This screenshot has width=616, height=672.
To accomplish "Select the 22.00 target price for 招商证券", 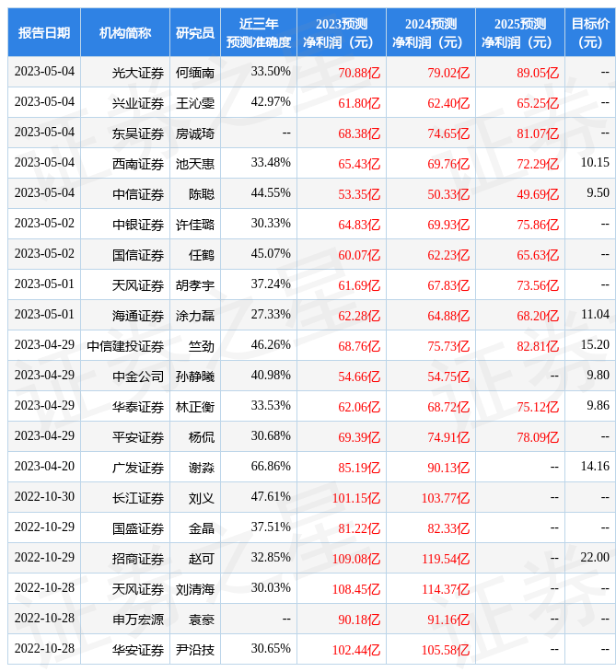I will point(595,558).
